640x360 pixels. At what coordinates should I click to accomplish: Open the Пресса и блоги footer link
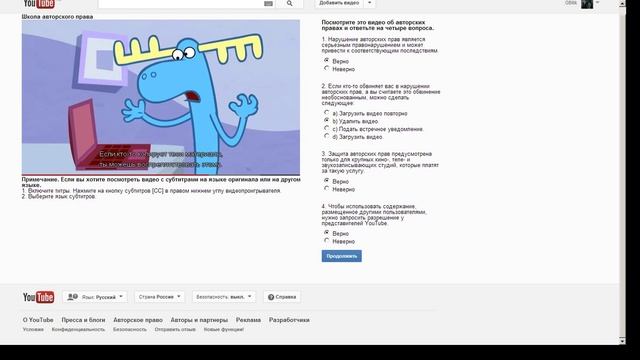tap(83, 320)
